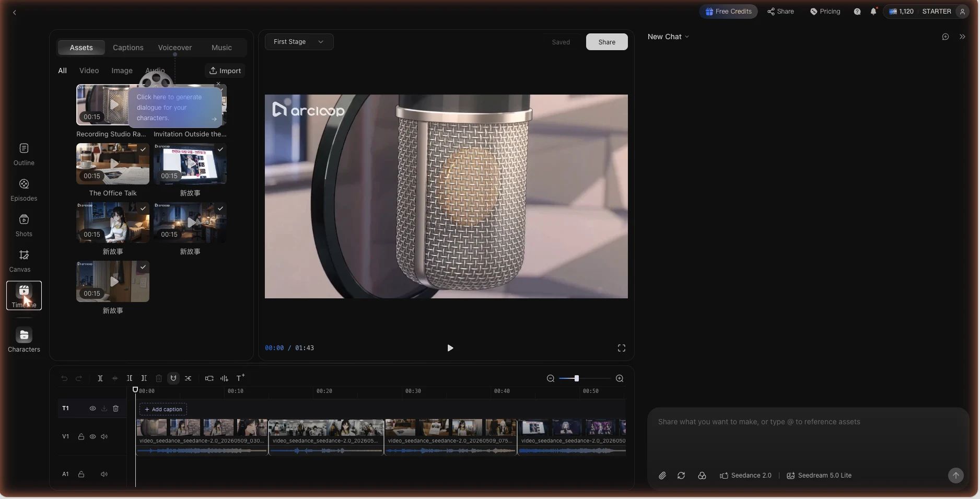The width and height of the screenshot is (980, 499).
Task: Choose the Seedance 2.0 video model selector
Action: click(x=745, y=475)
